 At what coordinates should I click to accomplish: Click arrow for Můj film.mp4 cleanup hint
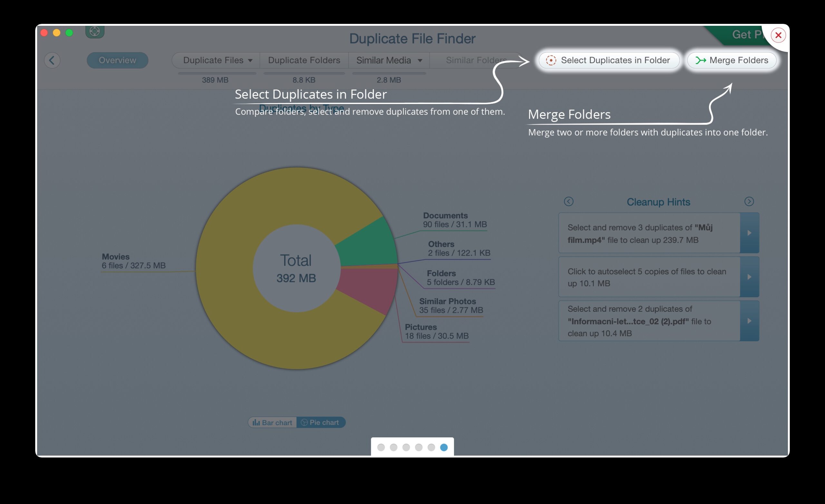pyautogui.click(x=749, y=233)
